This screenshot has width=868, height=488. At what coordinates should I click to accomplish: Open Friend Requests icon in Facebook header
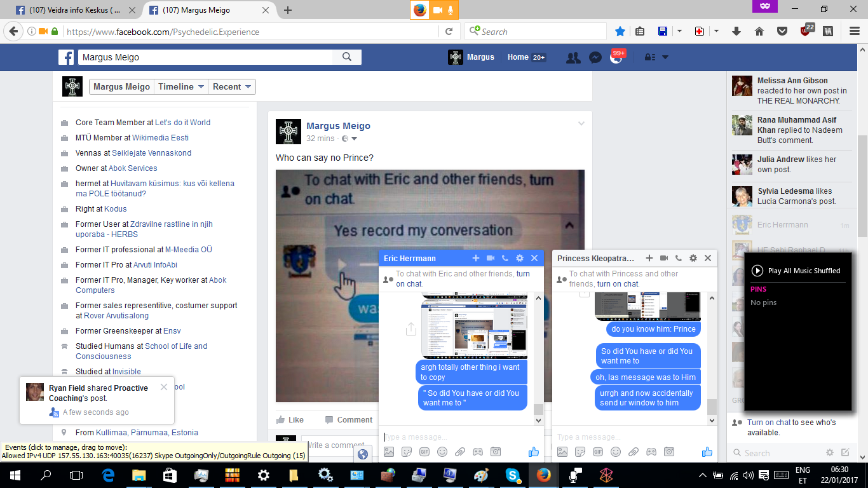click(x=573, y=57)
